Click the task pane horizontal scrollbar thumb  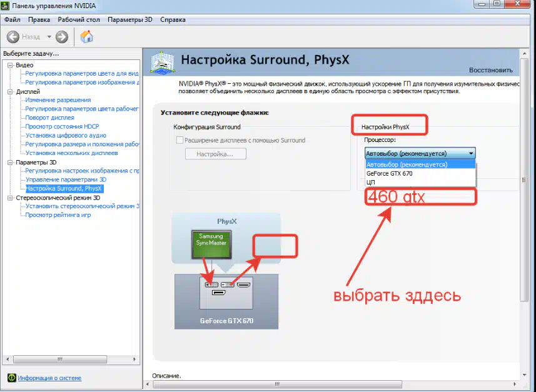pos(60,359)
